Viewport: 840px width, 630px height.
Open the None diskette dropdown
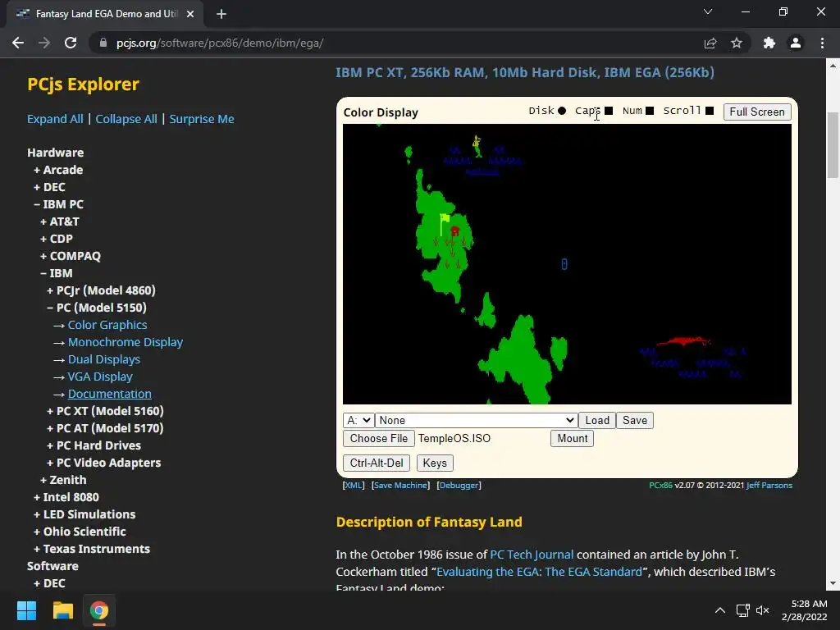477,420
